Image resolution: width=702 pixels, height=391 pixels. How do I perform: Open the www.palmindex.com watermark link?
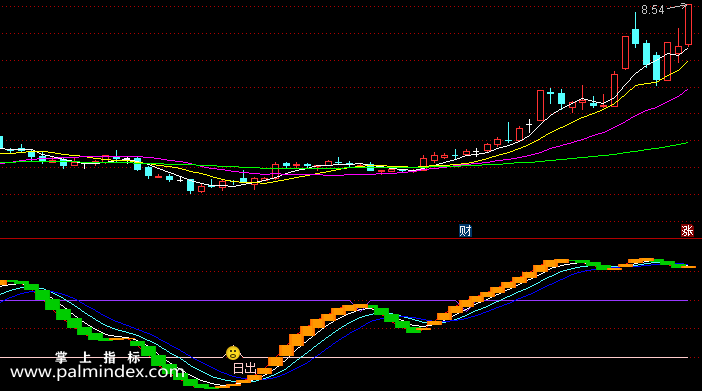pos(97,372)
